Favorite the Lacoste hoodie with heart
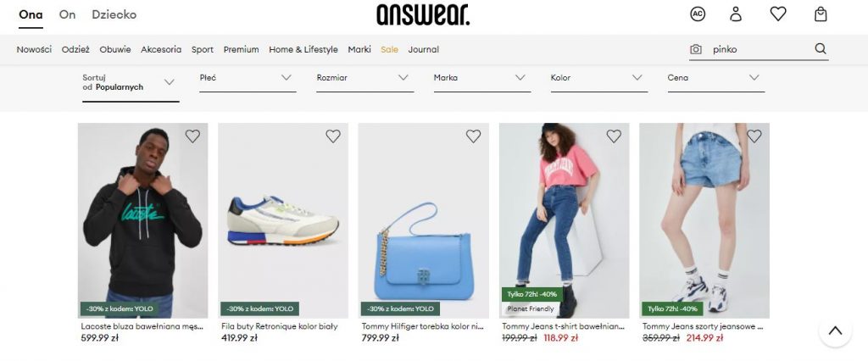868x361 pixels. click(192, 136)
